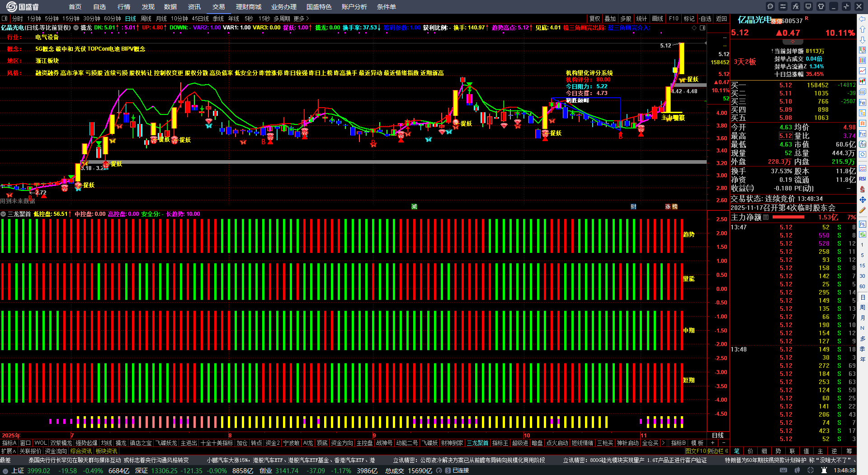
Task: Click the 图文F10 link
Action: point(695,451)
